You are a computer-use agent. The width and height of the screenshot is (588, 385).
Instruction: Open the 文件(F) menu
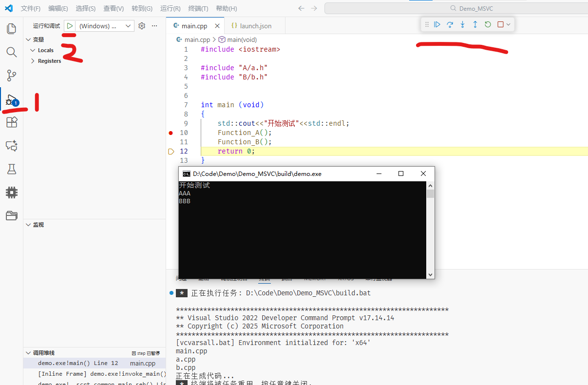coord(31,8)
